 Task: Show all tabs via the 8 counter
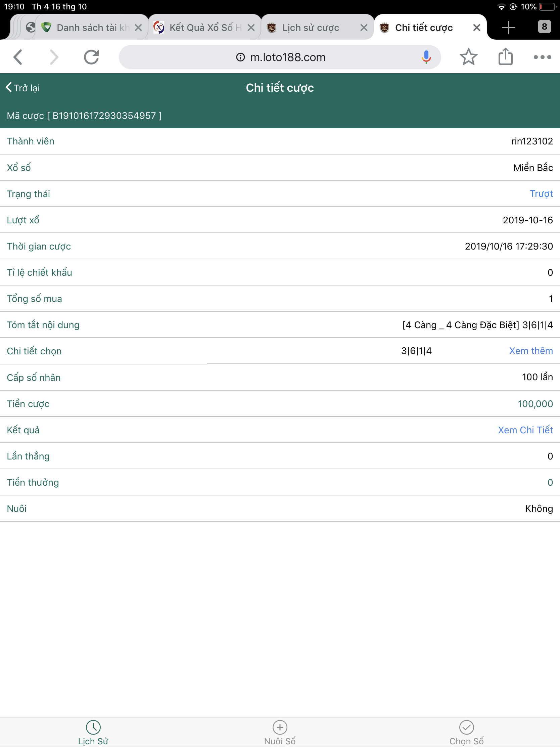[544, 27]
